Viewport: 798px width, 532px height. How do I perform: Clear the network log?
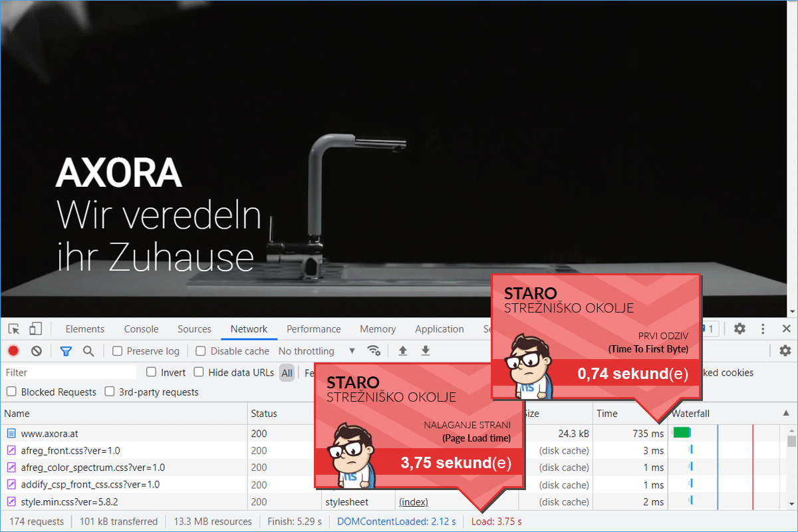(x=37, y=351)
